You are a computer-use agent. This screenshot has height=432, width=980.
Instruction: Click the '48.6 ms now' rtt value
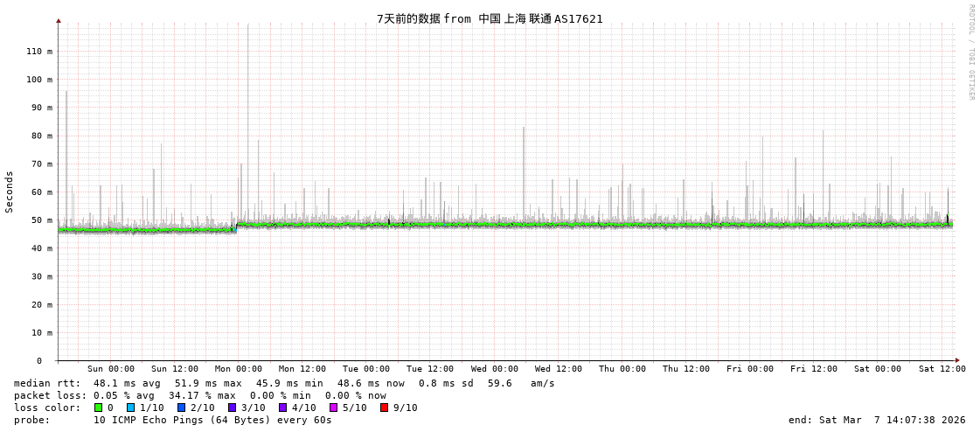(371, 383)
